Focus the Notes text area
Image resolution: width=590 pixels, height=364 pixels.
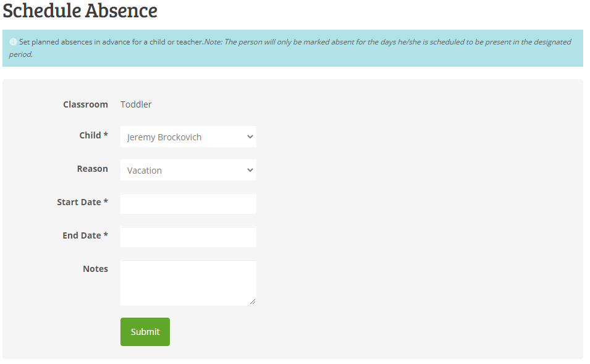(188, 281)
